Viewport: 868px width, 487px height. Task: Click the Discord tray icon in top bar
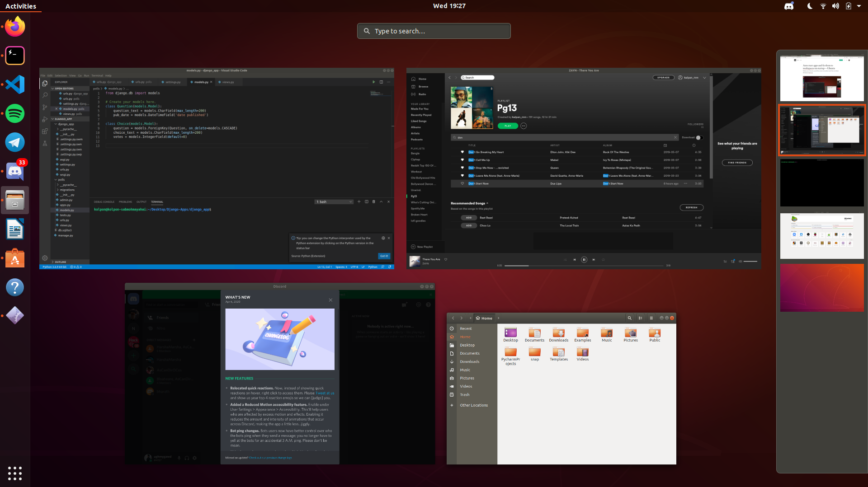(789, 6)
